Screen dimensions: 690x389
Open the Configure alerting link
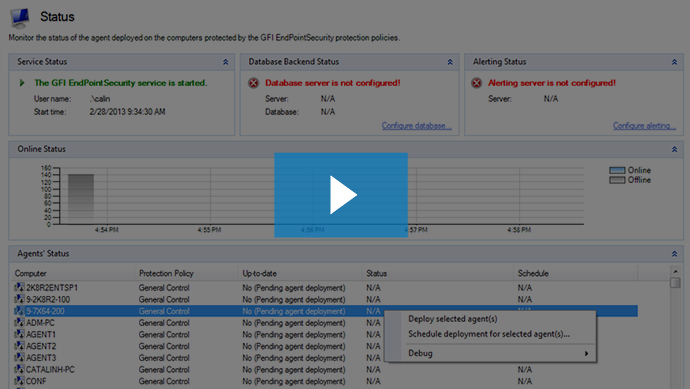[x=644, y=126]
